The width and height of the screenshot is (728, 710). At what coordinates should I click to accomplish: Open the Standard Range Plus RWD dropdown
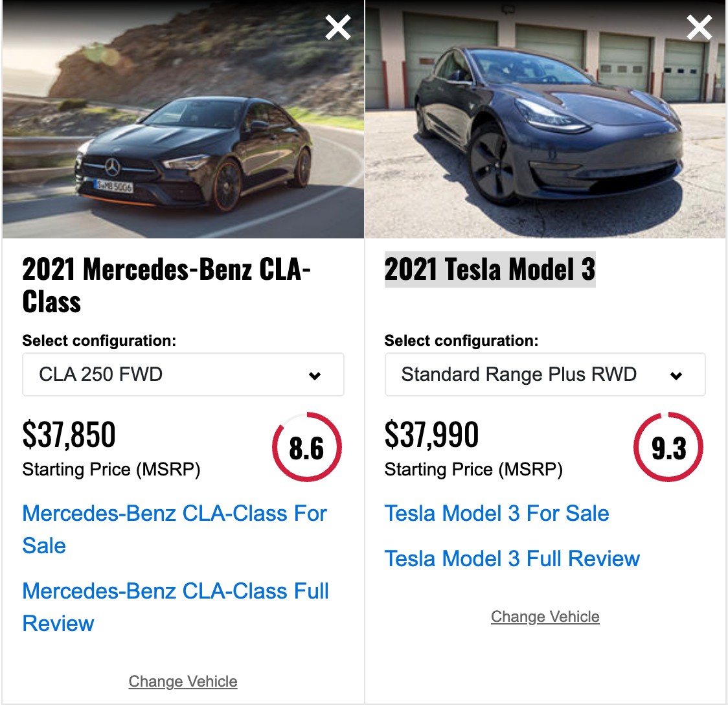(x=545, y=374)
